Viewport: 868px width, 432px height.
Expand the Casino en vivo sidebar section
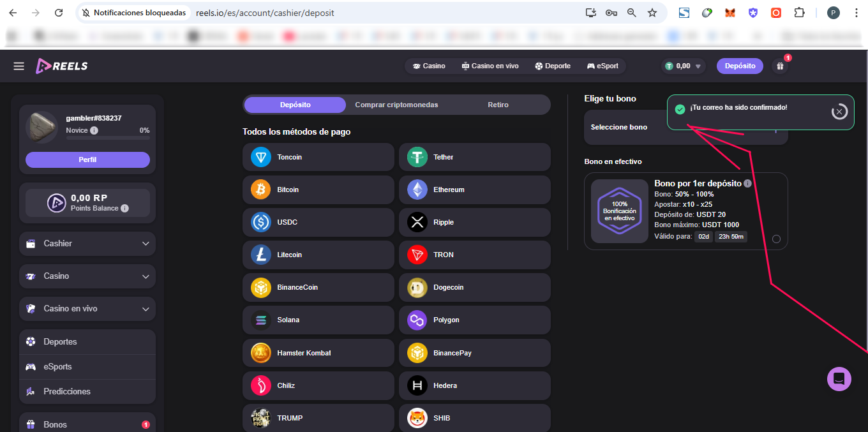coord(87,309)
